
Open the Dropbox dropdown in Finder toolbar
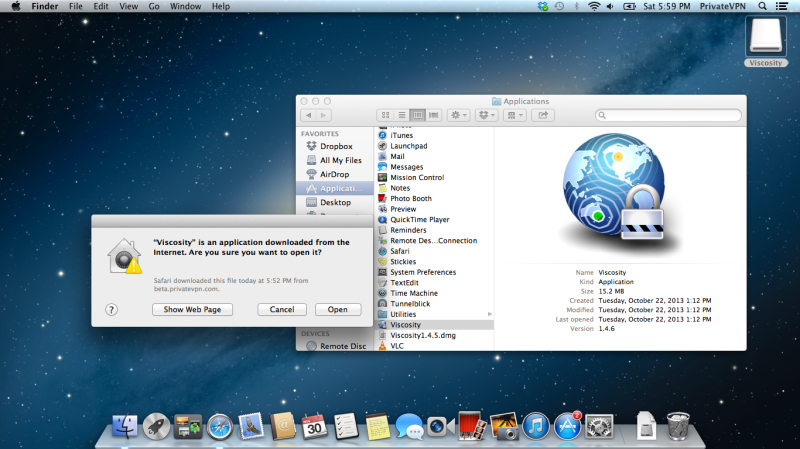click(x=487, y=116)
